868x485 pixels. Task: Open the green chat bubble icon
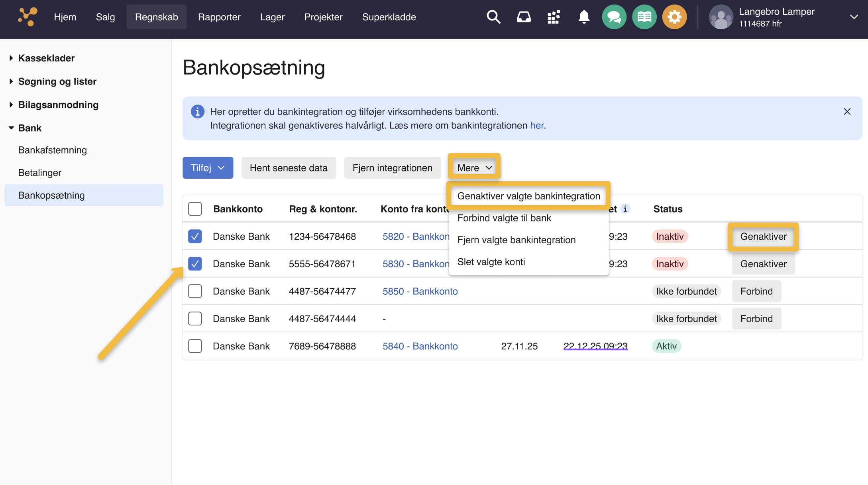coord(614,17)
